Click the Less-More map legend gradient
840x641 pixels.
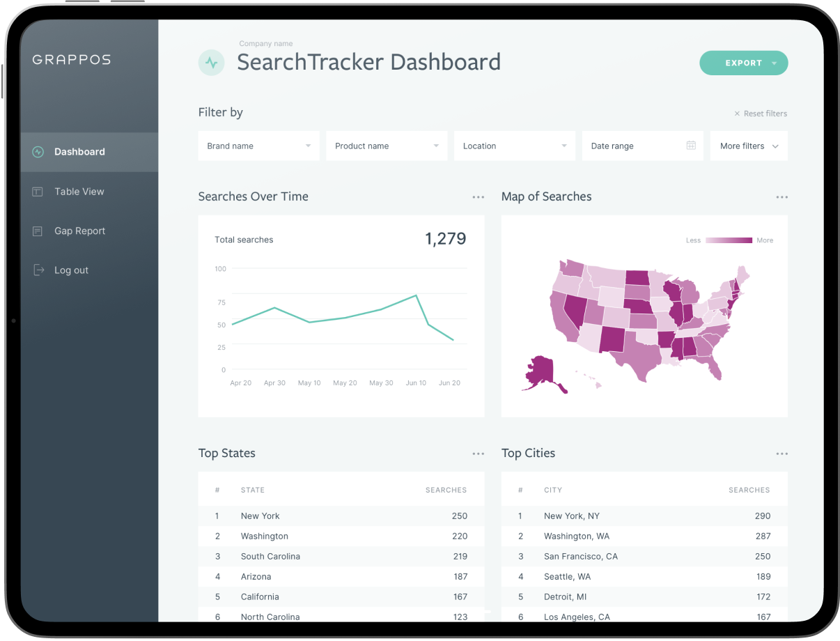729,240
